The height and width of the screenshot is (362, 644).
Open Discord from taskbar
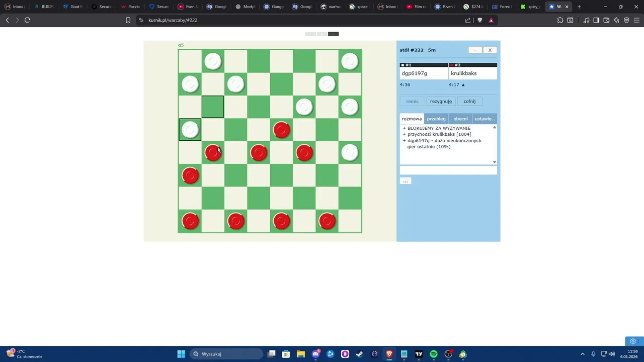coord(315,354)
